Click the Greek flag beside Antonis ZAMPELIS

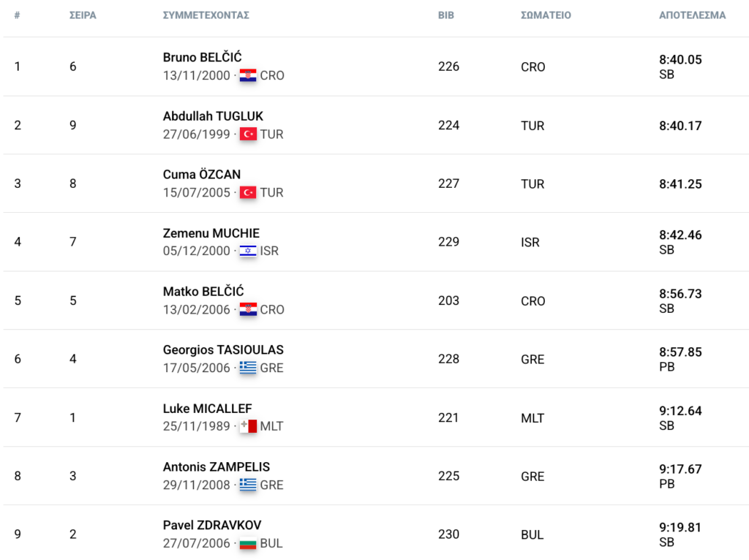248,485
